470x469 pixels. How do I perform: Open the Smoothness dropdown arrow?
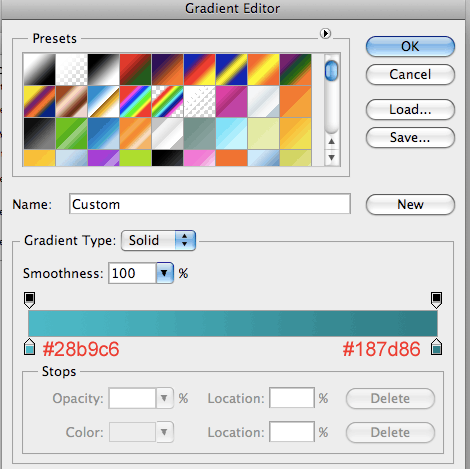point(165,273)
